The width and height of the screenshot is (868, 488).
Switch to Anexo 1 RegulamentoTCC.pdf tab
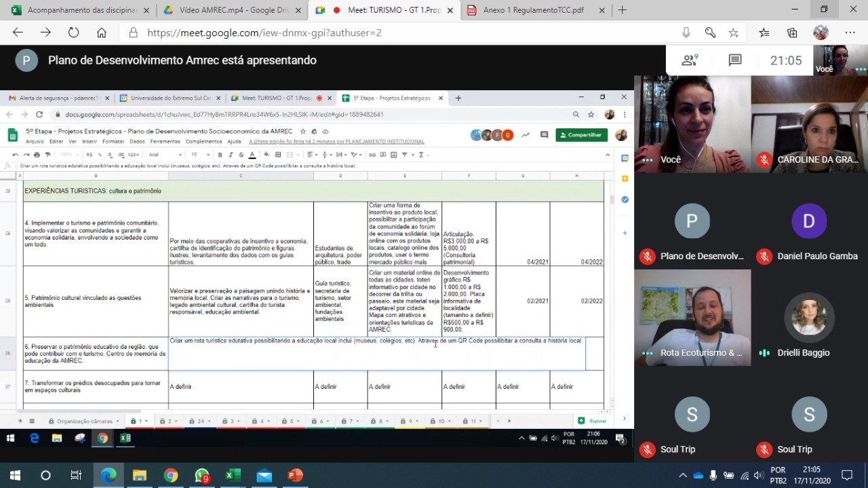[x=532, y=10]
